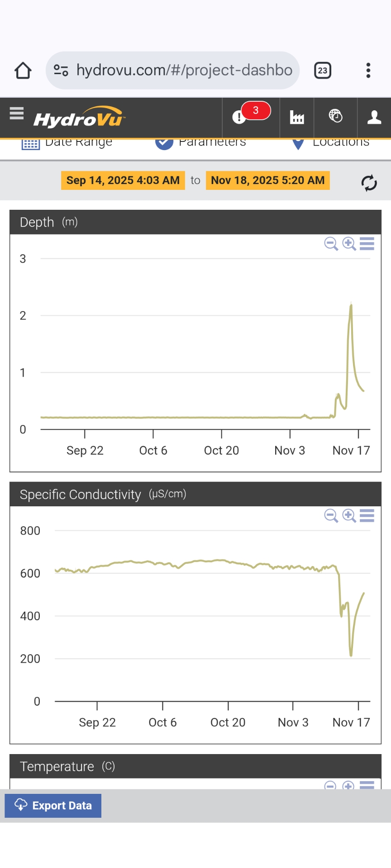The height and width of the screenshot is (868, 391).
Task: Click the Export Data button
Action: (53, 806)
